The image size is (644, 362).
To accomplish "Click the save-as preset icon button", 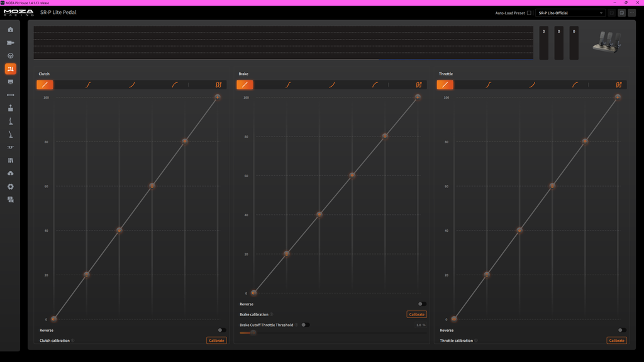I will pyautogui.click(x=622, y=13).
